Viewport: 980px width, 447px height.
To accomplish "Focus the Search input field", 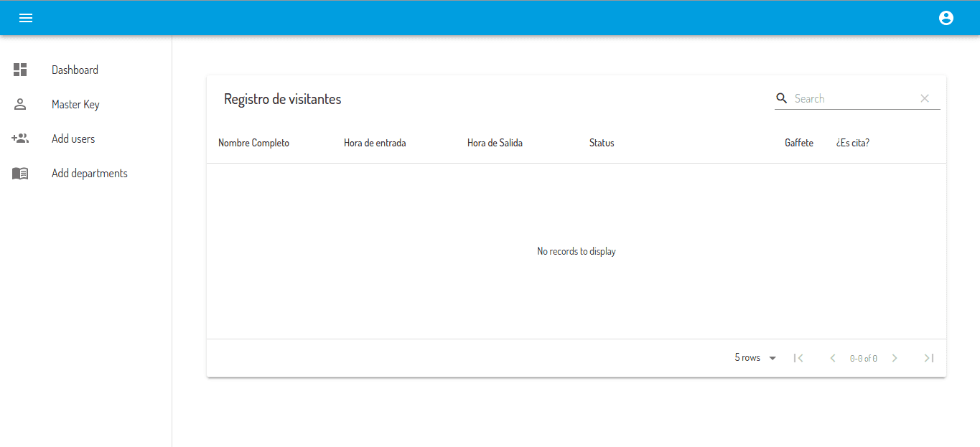I will [x=854, y=98].
